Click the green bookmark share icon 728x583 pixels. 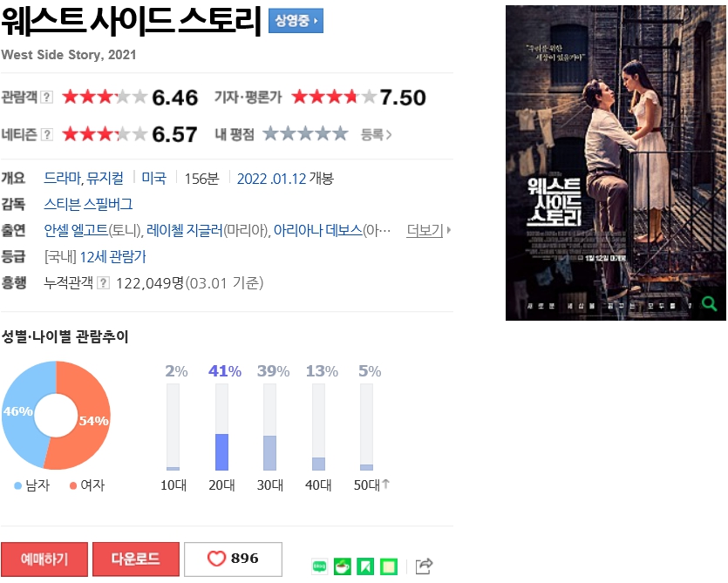pyautogui.click(x=365, y=566)
